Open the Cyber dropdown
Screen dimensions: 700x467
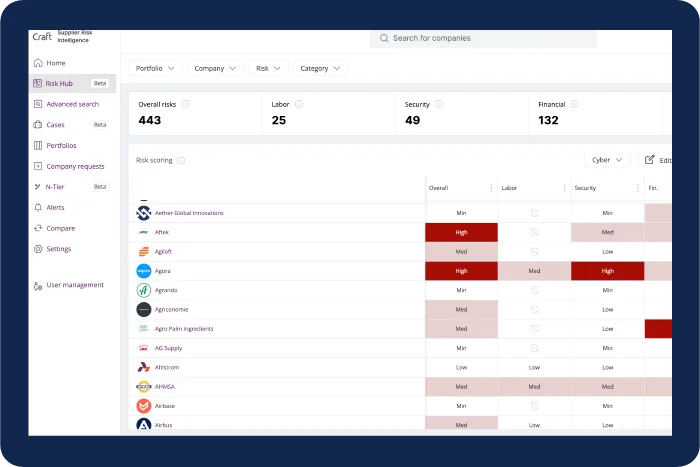pyautogui.click(x=607, y=160)
